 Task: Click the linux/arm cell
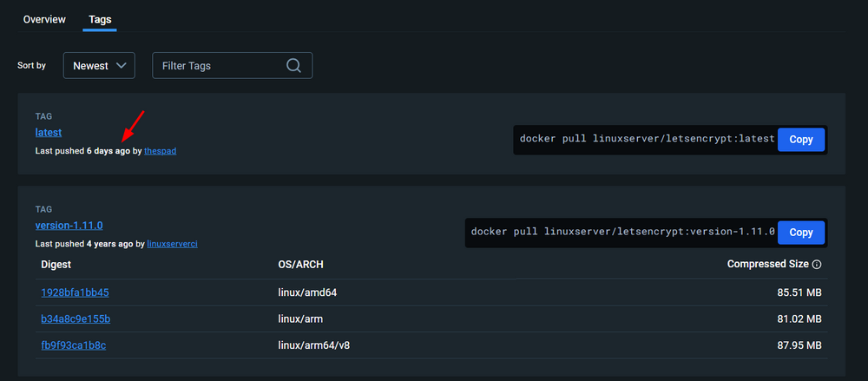pos(300,319)
